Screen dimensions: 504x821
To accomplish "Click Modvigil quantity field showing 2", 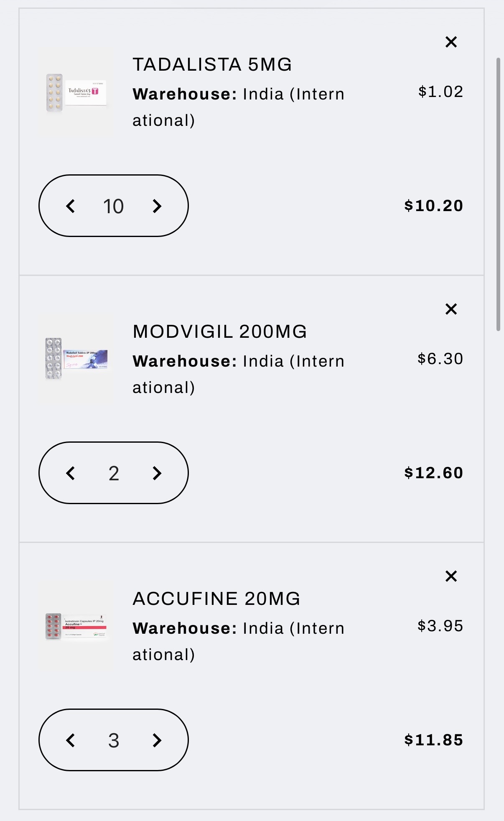I will (x=113, y=473).
